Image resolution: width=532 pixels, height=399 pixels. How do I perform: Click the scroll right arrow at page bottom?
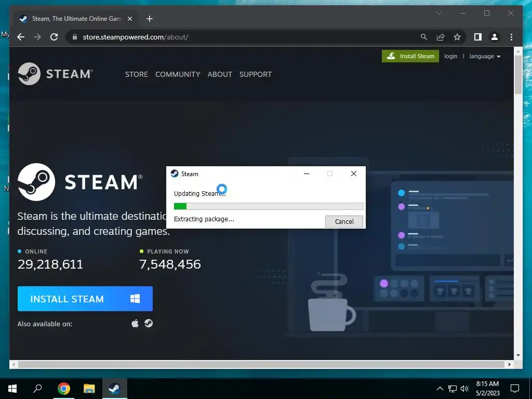509,364
